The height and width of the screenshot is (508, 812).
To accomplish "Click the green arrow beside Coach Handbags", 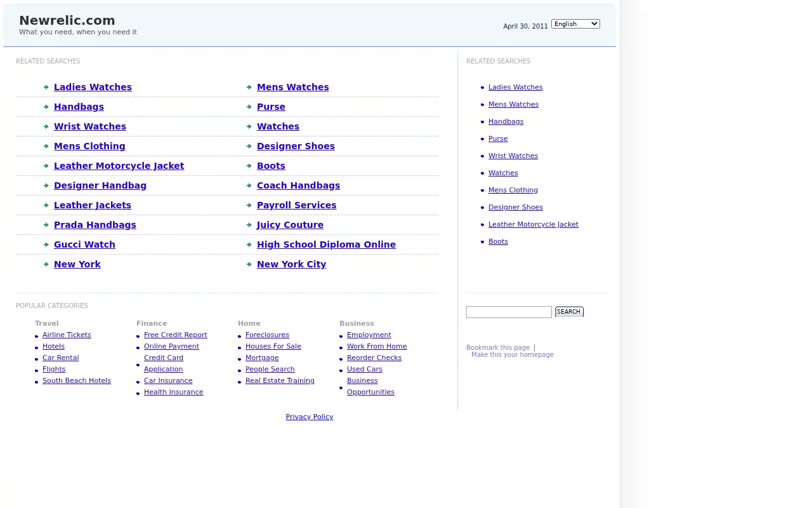I will [249, 185].
